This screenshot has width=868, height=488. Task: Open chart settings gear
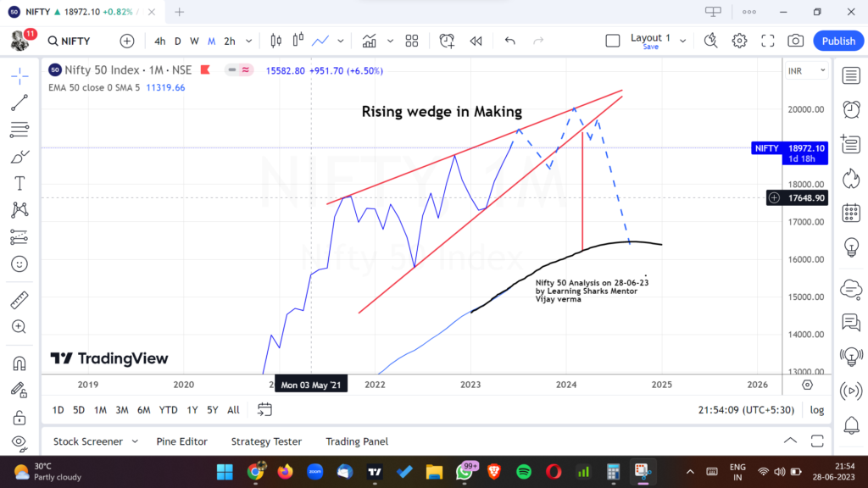[739, 41]
